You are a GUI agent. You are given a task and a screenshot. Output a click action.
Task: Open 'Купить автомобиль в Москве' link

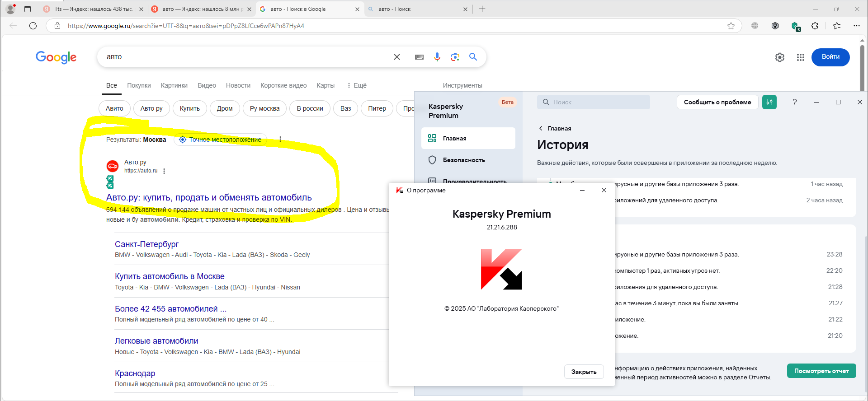(170, 276)
